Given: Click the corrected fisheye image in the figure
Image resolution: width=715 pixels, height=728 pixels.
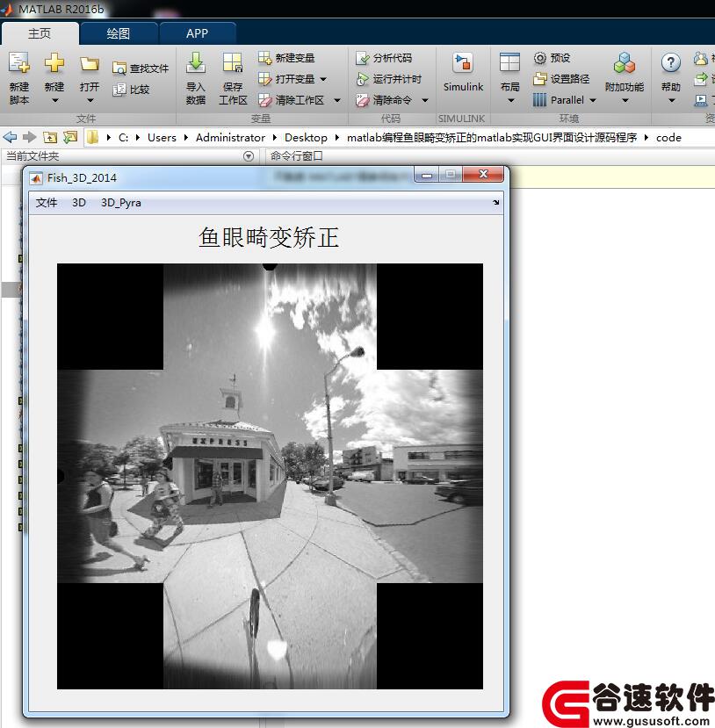Looking at the screenshot, I should [270, 476].
